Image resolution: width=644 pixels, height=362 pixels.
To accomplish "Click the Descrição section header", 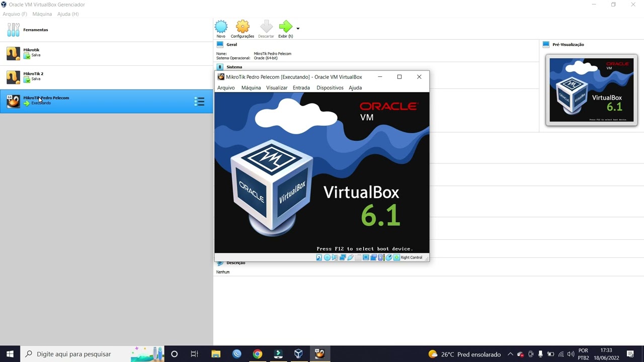I will click(236, 263).
